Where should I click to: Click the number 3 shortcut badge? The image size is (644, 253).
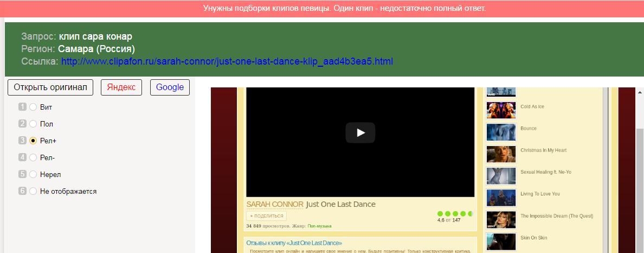[x=22, y=141]
